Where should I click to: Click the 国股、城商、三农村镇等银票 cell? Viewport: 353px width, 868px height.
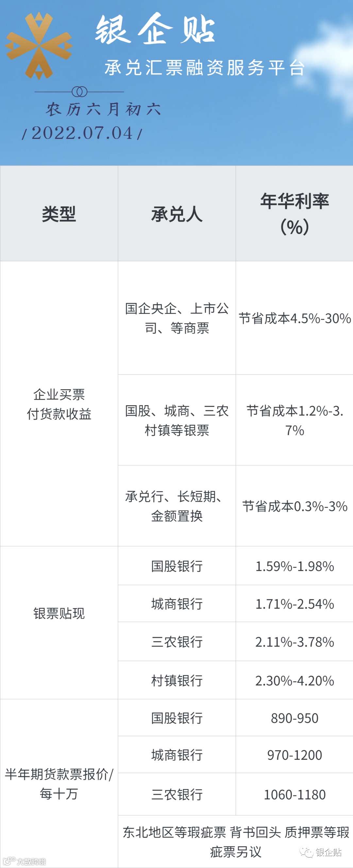pos(177,420)
